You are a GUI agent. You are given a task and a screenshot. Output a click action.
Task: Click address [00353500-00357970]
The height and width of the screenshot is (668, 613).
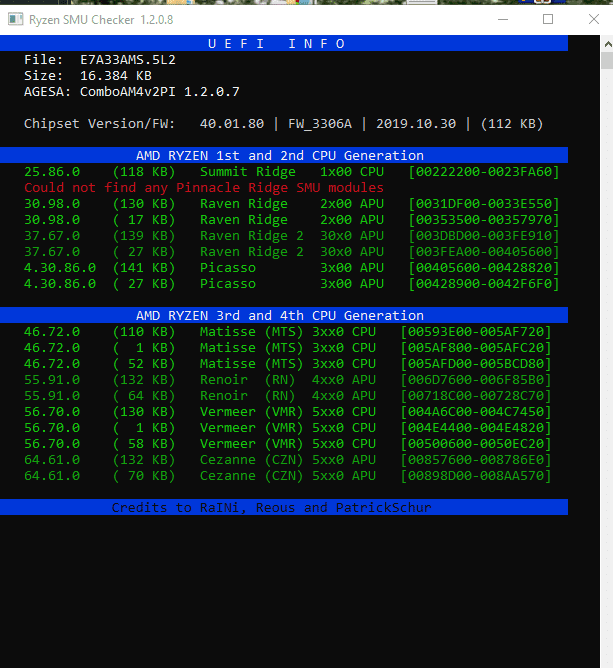pyautogui.click(x=483, y=220)
